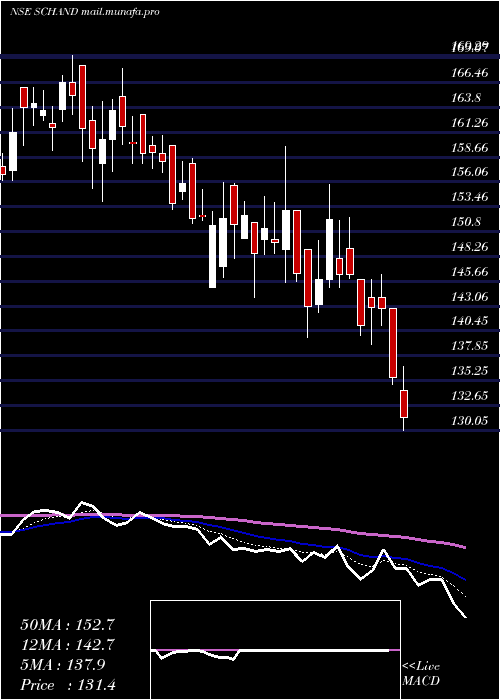
Task: Select the 153.46 price axis label
Action: click(x=470, y=196)
